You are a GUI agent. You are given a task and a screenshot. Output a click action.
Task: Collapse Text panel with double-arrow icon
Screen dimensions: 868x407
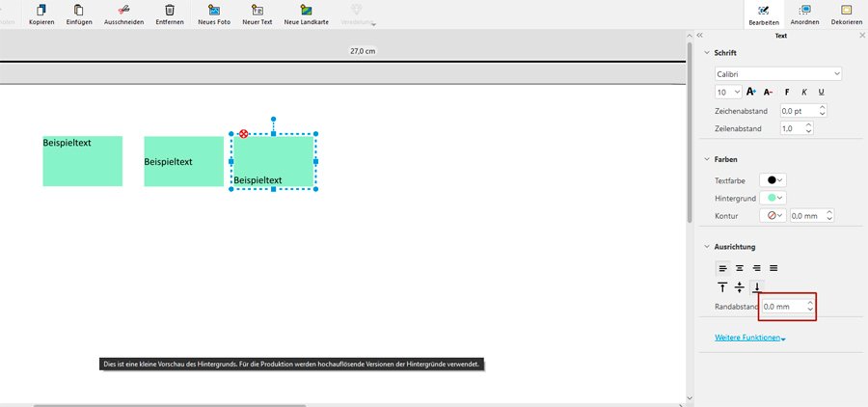point(700,35)
